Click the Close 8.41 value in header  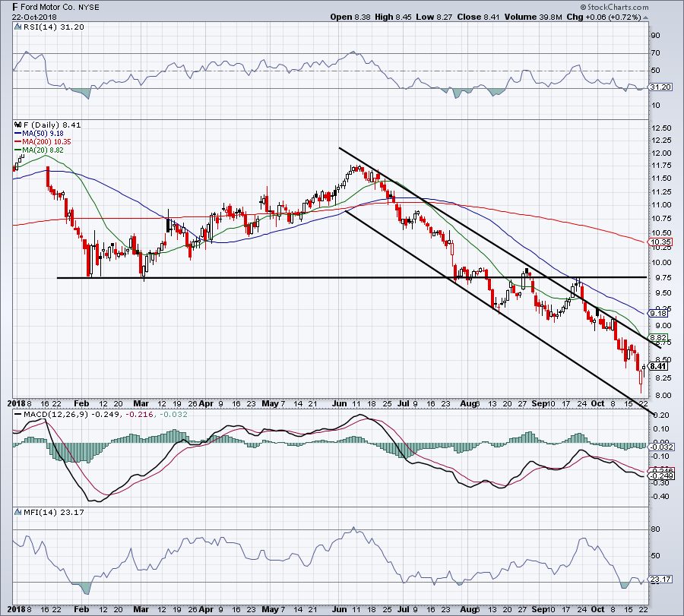(x=478, y=17)
